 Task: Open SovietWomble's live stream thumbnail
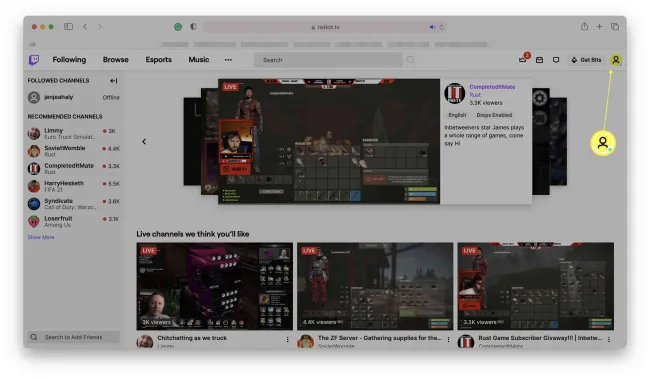(x=375, y=287)
